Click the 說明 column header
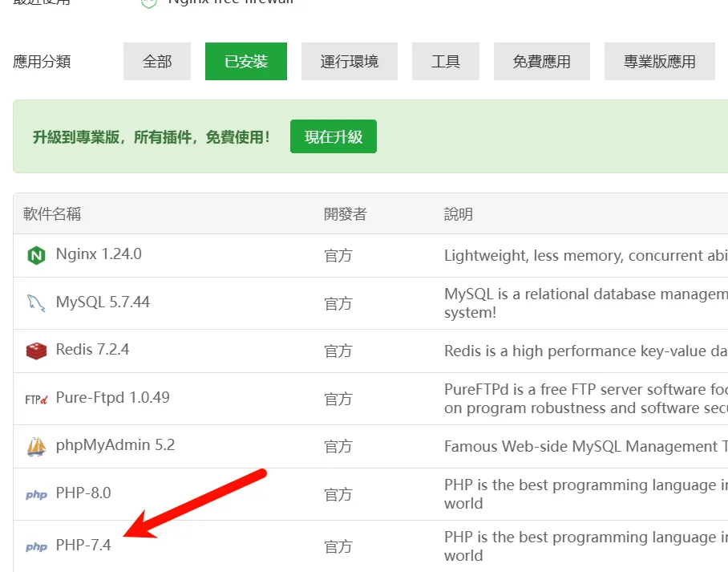728x572 pixels. click(459, 213)
